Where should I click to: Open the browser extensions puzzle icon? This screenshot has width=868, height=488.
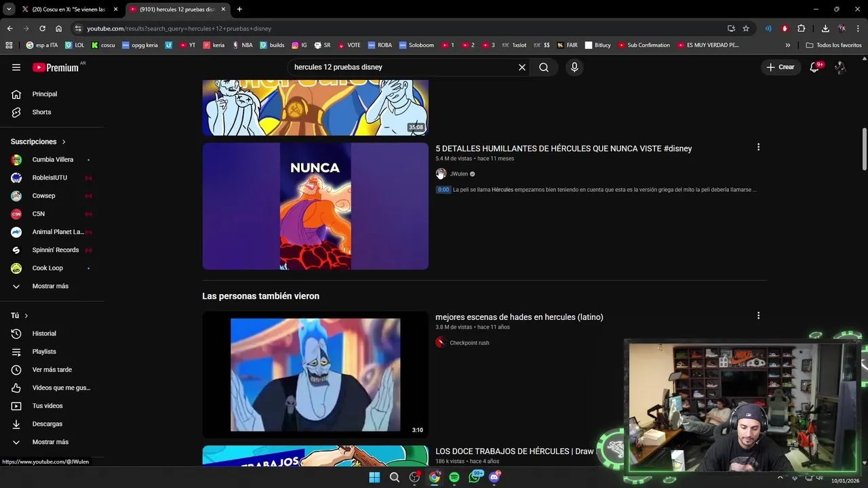(x=802, y=28)
